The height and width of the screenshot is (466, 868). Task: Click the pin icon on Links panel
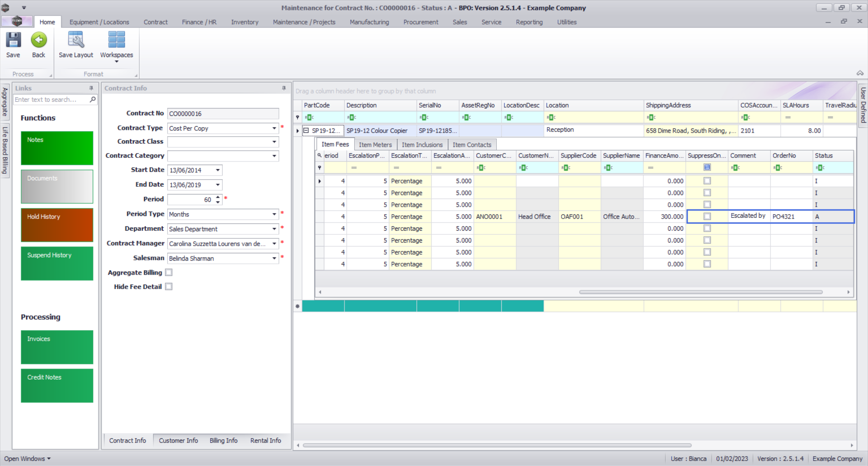(x=91, y=88)
